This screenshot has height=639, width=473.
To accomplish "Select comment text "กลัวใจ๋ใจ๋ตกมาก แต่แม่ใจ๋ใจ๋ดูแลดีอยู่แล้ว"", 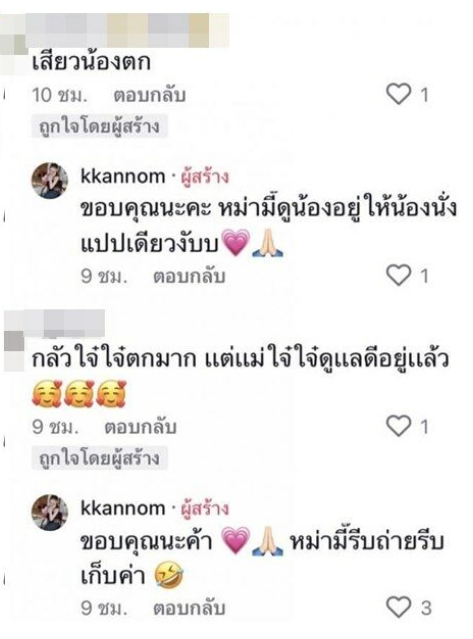I will pos(240,359).
